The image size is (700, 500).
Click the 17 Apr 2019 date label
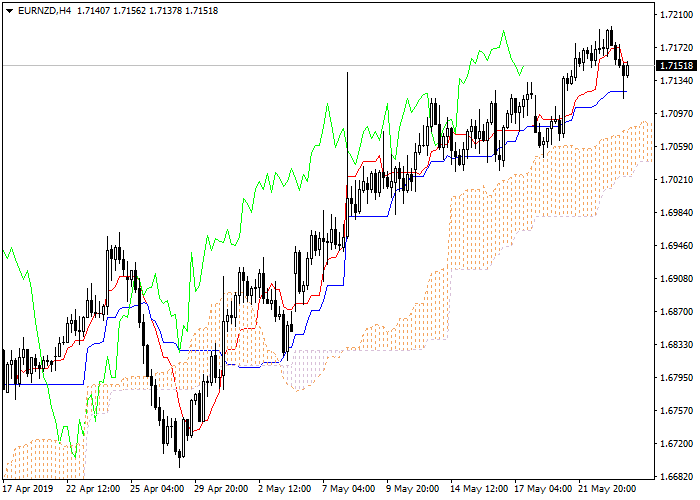29,489
